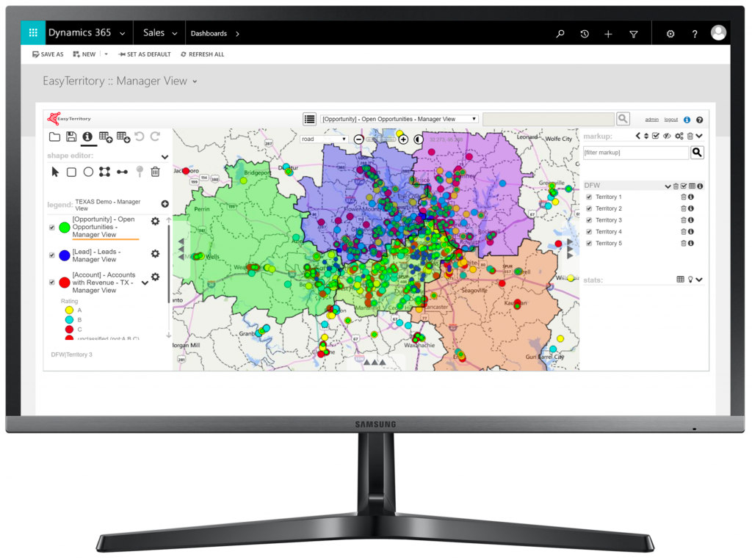This screenshot has width=752, height=560.
Task: Click the shape editor trash icon
Action: coord(155,172)
